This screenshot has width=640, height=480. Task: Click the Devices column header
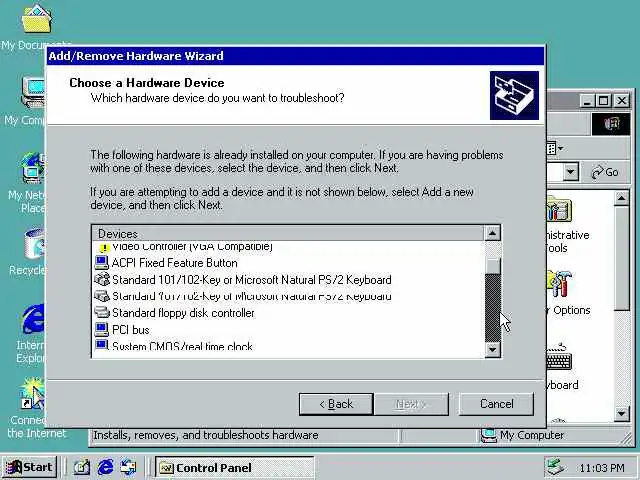[x=288, y=233]
